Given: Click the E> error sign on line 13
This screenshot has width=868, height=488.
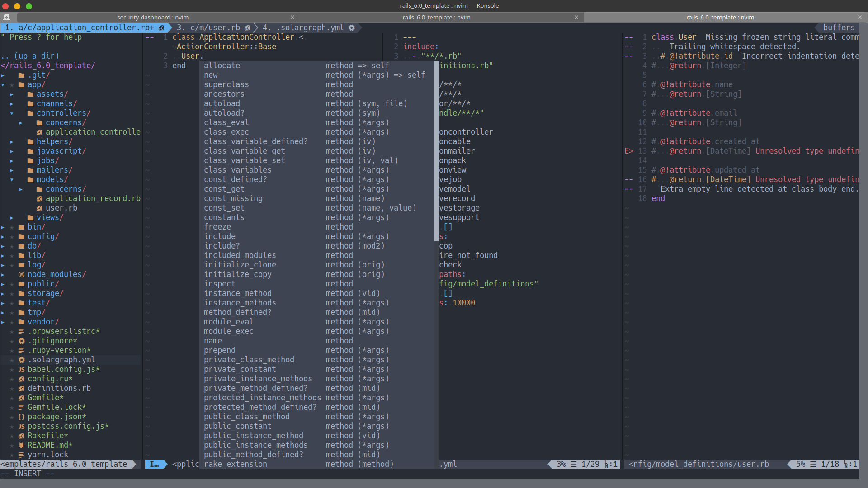Looking at the screenshot, I should point(629,151).
